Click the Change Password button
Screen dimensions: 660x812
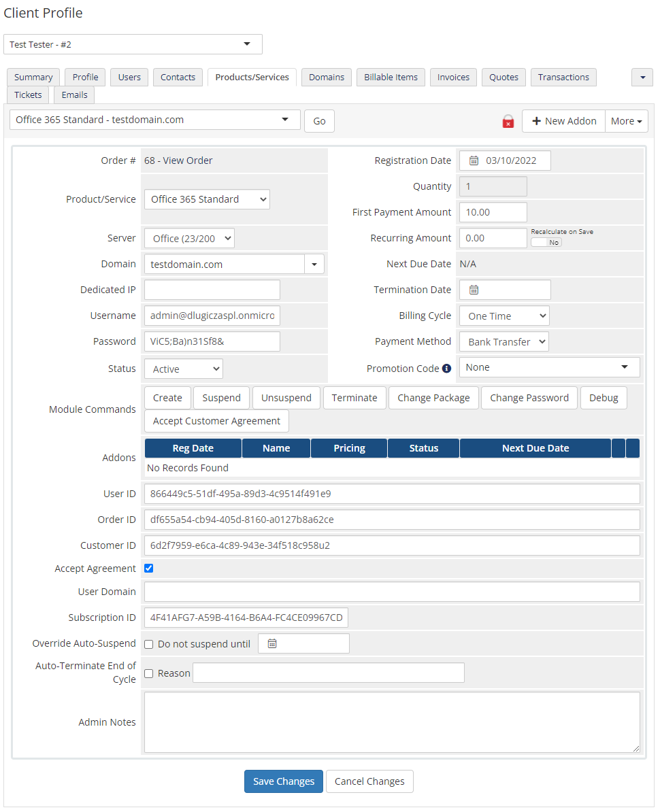pos(529,398)
